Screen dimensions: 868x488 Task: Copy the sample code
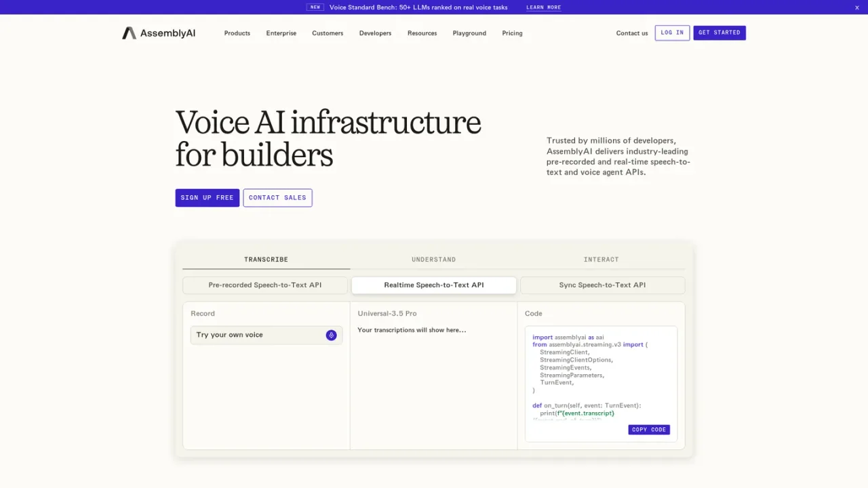(x=649, y=430)
